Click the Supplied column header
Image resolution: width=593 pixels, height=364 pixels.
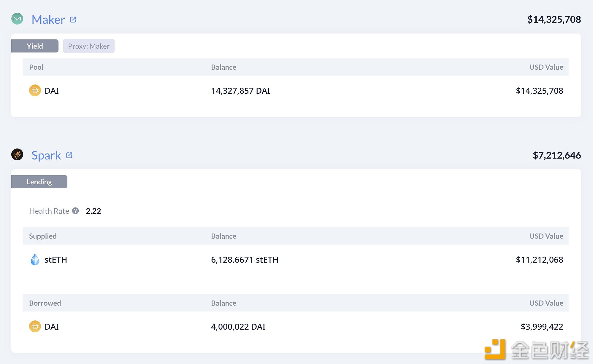click(x=43, y=236)
